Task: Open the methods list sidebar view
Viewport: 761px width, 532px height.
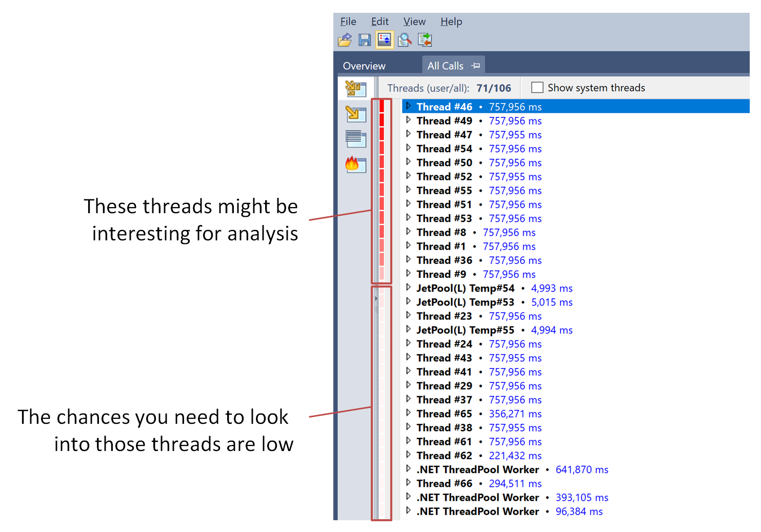Action: (x=356, y=139)
